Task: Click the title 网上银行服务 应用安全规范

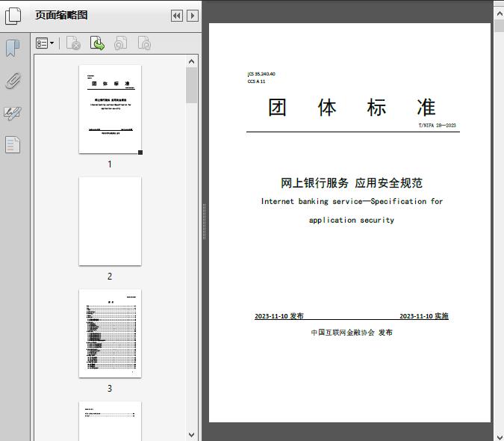Action: pyautogui.click(x=352, y=182)
